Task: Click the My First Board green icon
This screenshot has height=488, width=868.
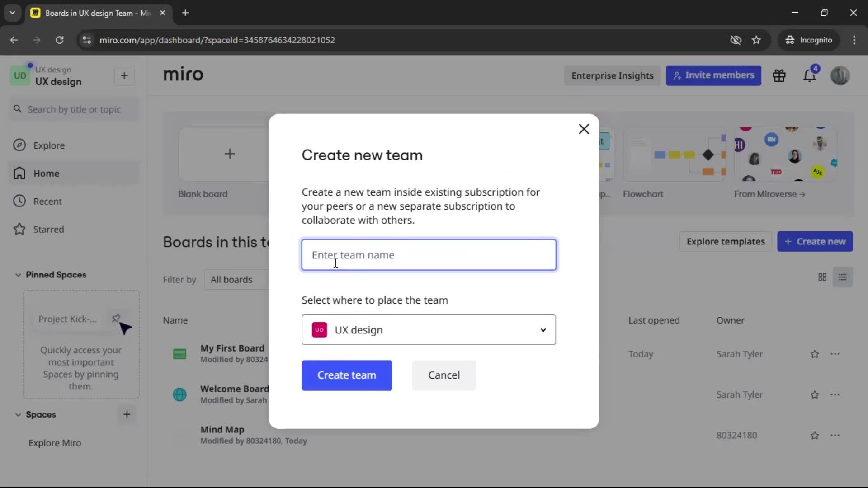Action: point(179,354)
